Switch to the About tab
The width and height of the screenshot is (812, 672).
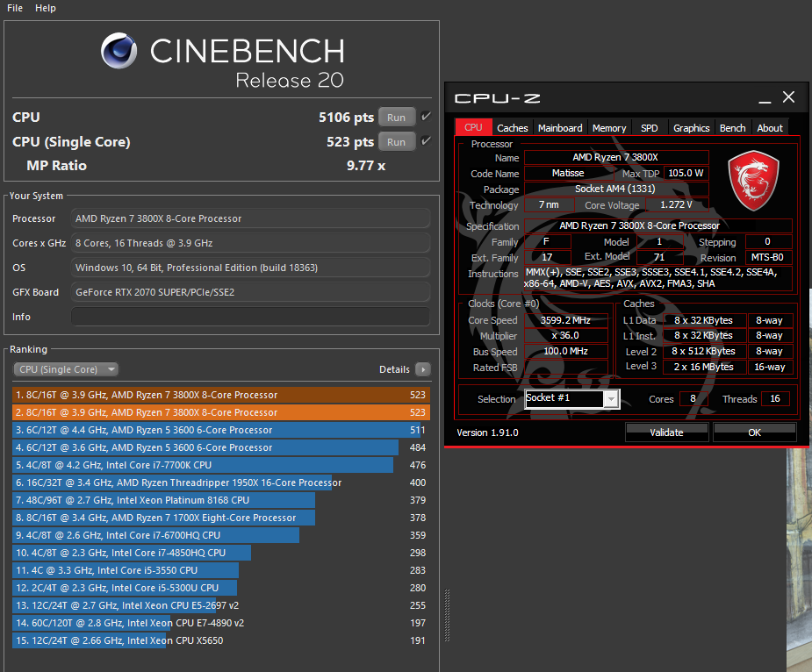(770, 128)
